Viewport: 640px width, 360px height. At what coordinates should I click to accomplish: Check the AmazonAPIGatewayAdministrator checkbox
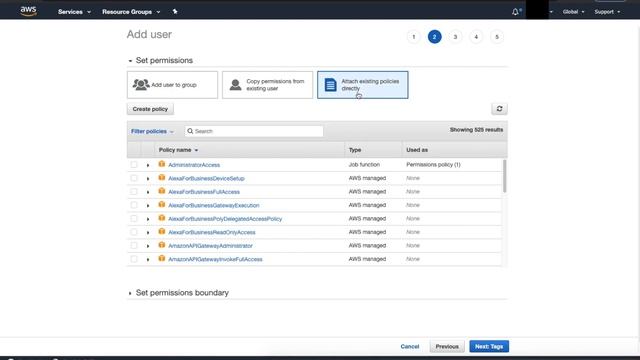[x=134, y=245]
